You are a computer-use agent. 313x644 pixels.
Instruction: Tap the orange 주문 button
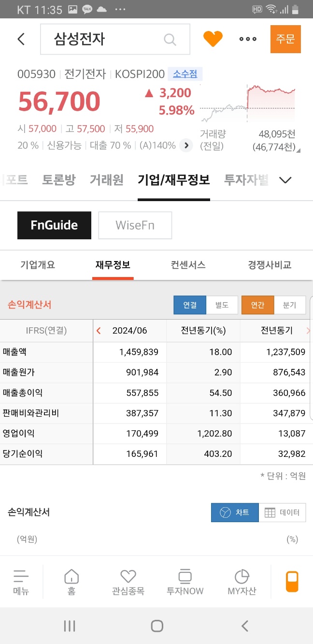pyautogui.click(x=285, y=39)
